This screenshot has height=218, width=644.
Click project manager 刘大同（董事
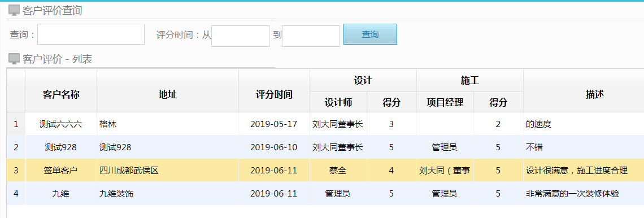[x=445, y=170]
